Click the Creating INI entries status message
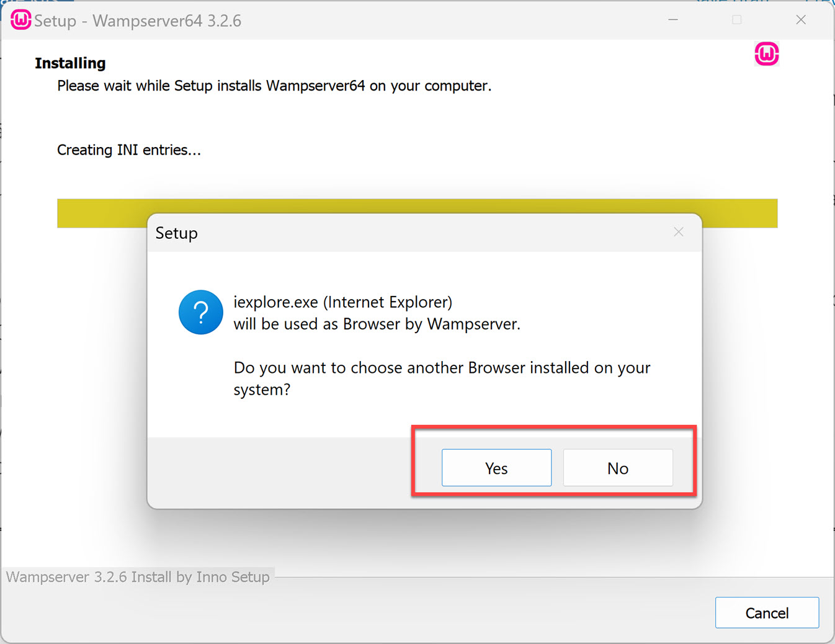This screenshot has width=835, height=644. (128, 150)
